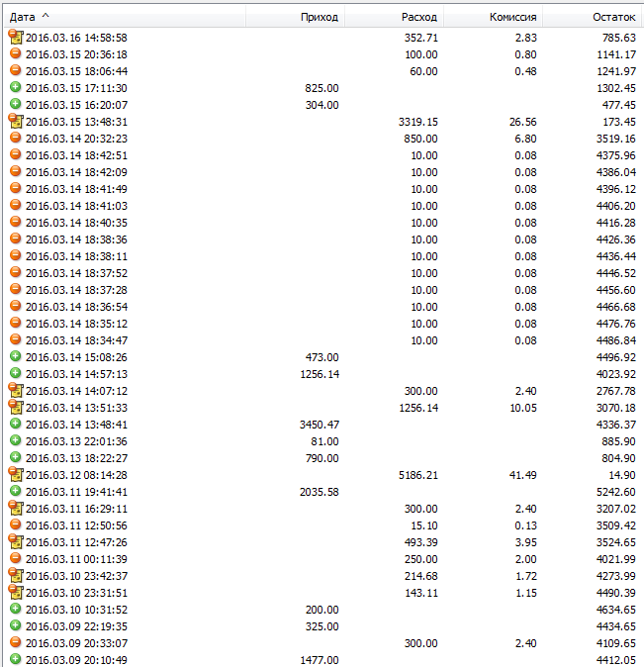Screen dimensions: 644x667
Task: Click note icon for 2016.03.16 14:58:58 row
Action: [16, 37]
